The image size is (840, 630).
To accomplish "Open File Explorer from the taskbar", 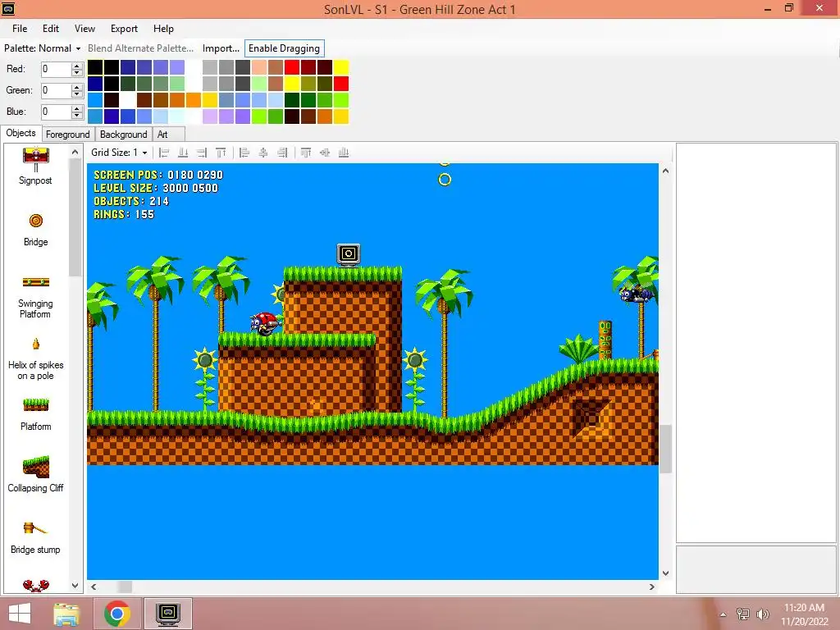I will [67, 614].
